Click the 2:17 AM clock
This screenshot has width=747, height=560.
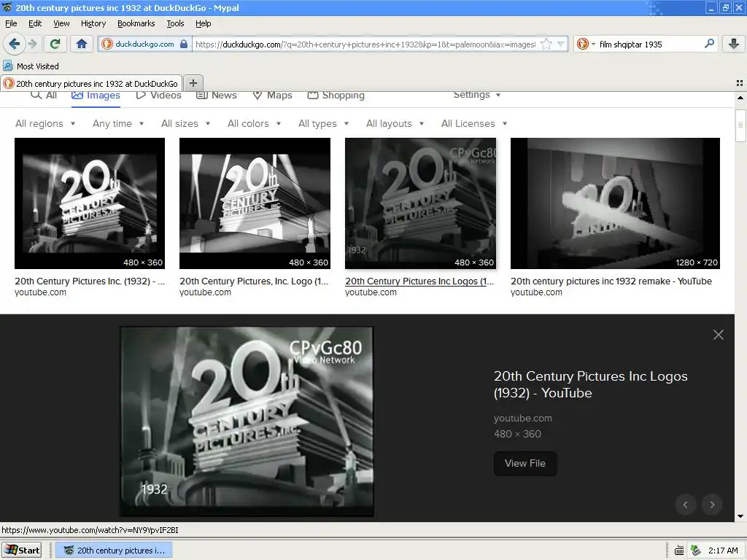(x=723, y=551)
